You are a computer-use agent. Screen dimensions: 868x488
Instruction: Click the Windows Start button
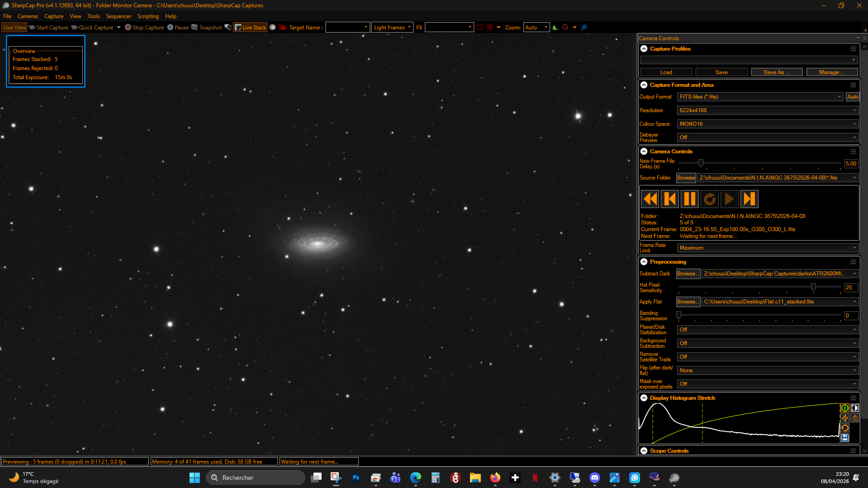194,478
